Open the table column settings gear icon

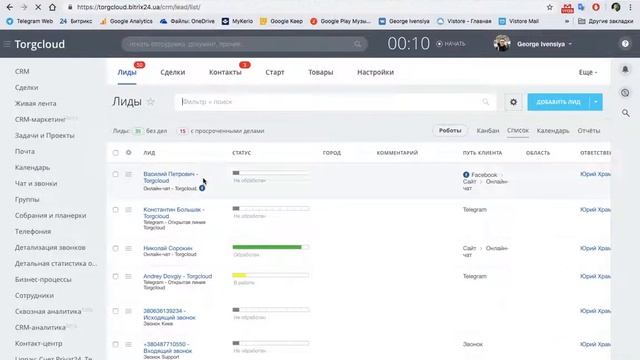129,152
